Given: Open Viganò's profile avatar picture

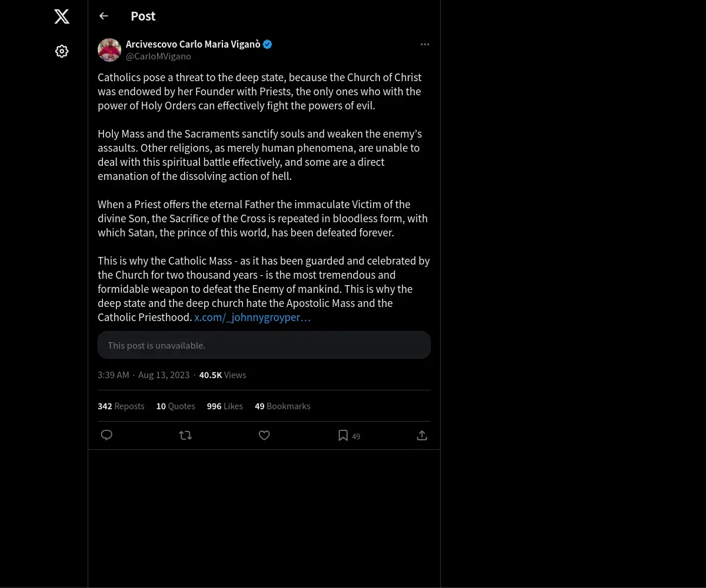Looking at the screenshot, I should 109,50.
